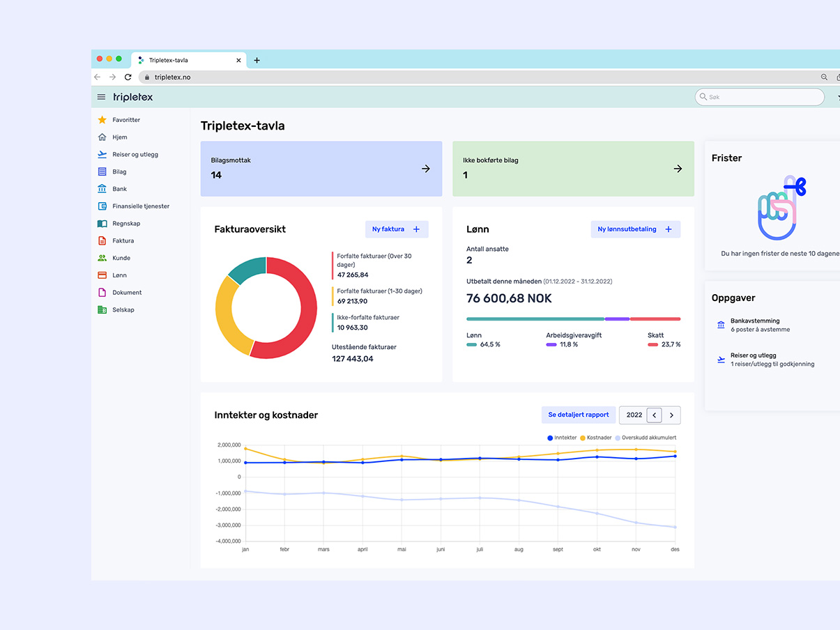840x630 pixels.
Task: Click the Regnskap book icon
Action: [102, 224]
